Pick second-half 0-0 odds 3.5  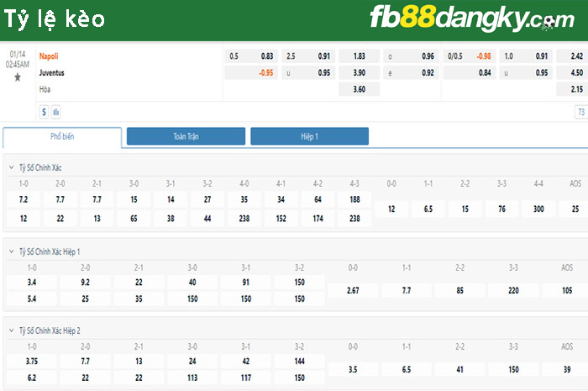tap(353, 370)
